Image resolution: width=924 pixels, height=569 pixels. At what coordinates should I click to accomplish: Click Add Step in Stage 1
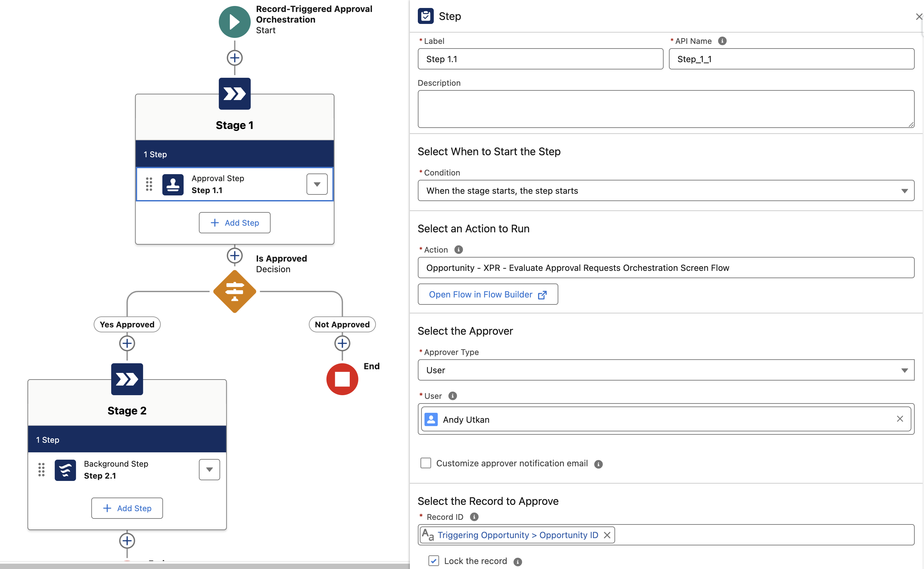pyautogui.click(x=234, y=223)
